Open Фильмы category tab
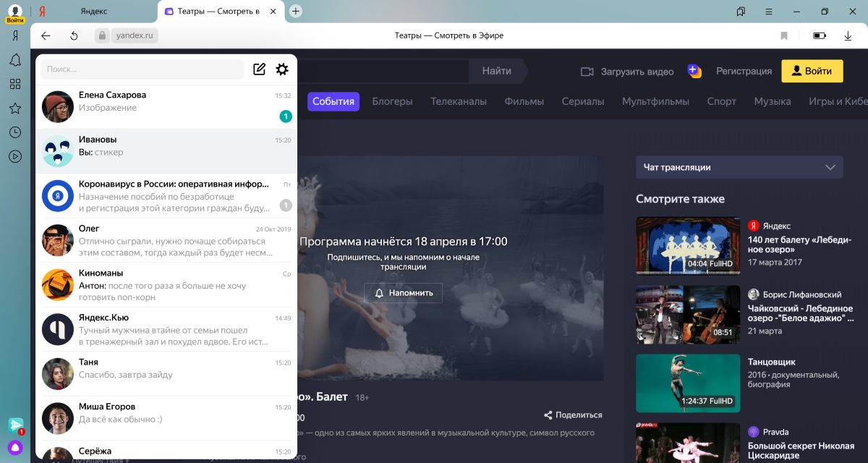Image resolution: width=868 pixels, height=463 pixels. click(524, 101)
